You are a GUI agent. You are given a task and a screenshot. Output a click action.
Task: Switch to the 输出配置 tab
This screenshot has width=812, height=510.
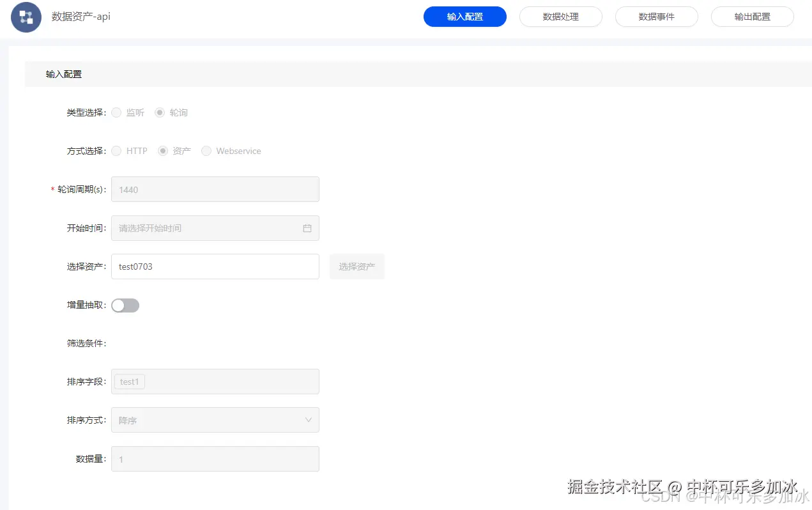(753, 17)
